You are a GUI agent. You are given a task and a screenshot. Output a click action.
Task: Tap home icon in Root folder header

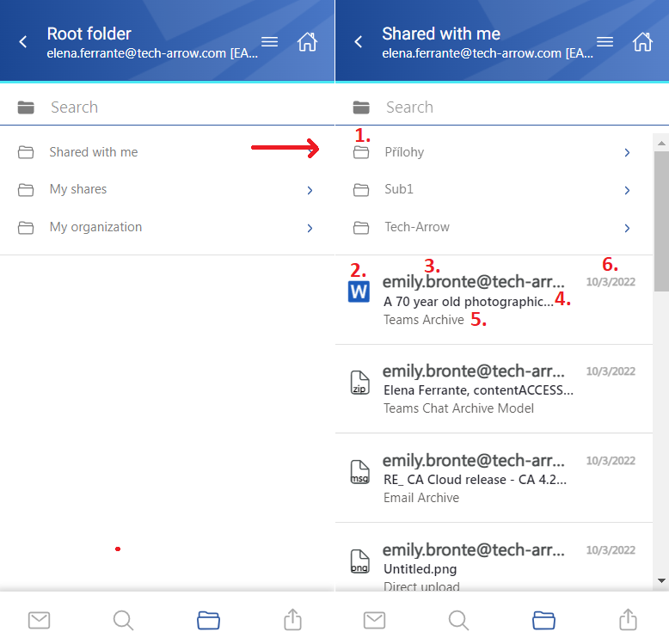pyautogui.click(x=307, y=42)
